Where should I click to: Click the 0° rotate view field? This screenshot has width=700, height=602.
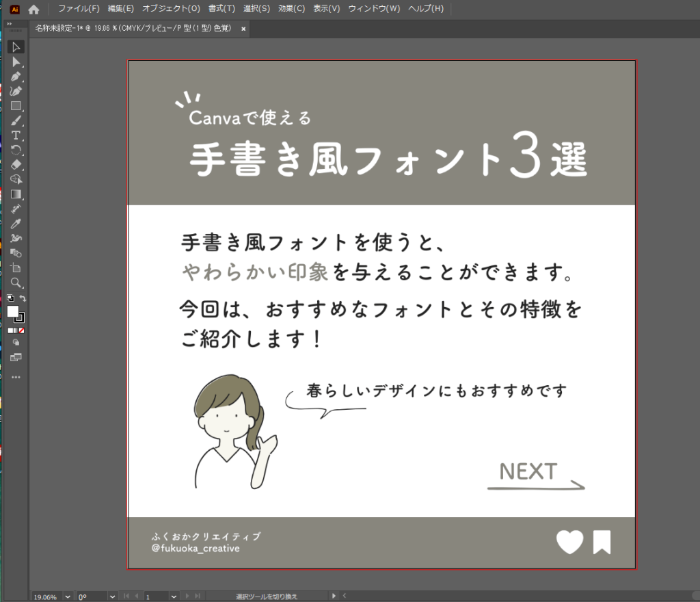pos(92,597)
